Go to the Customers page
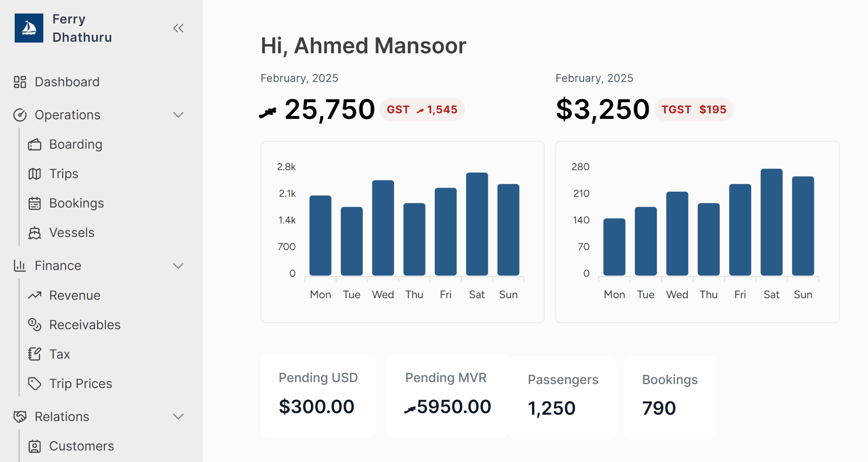868x462 pixels. point(81,446)
